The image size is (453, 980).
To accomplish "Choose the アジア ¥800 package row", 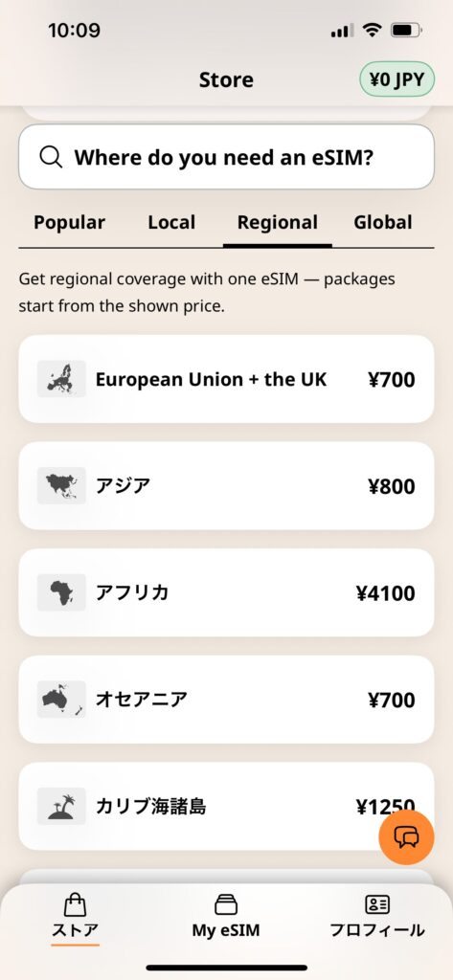I will [x=226, y=485].
